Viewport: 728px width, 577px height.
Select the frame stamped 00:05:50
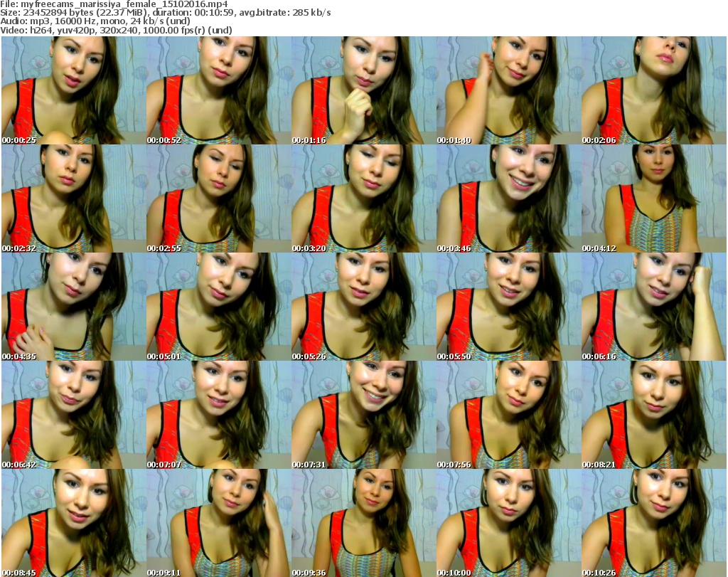pyautogui.click(x=509, y=307)
